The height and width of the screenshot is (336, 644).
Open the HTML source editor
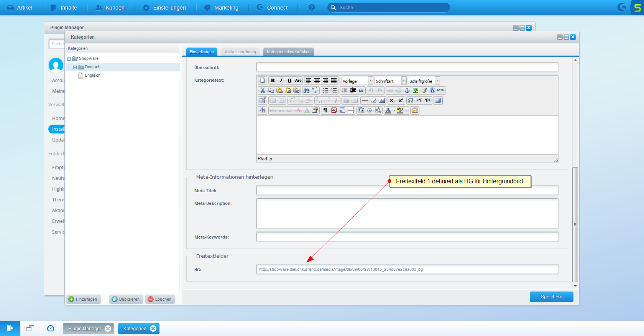click(x=441, y=91)
